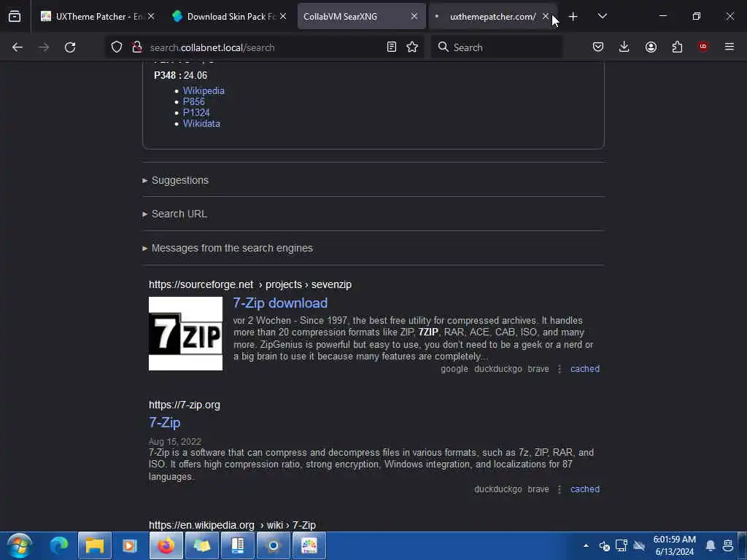Click the https://sourceforge.net result URL
Image resolution: width=747 pixels, height=560 pixels.
coord(250,284)
